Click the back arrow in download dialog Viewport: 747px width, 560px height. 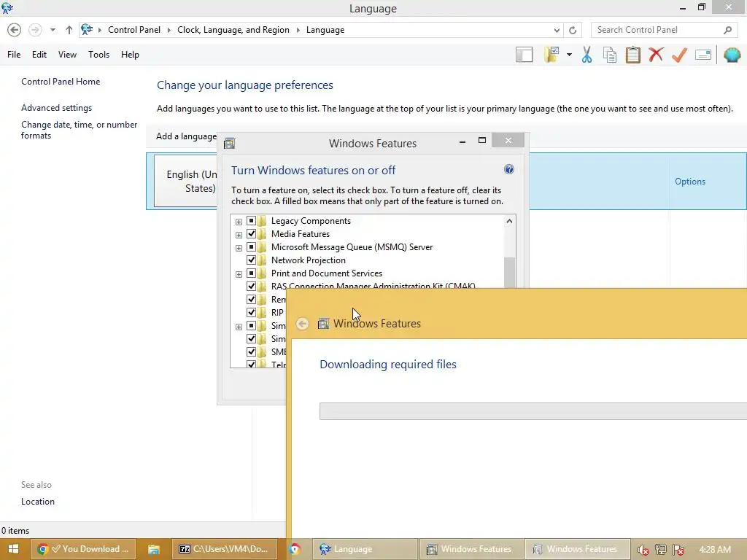(x=302, y=324)
